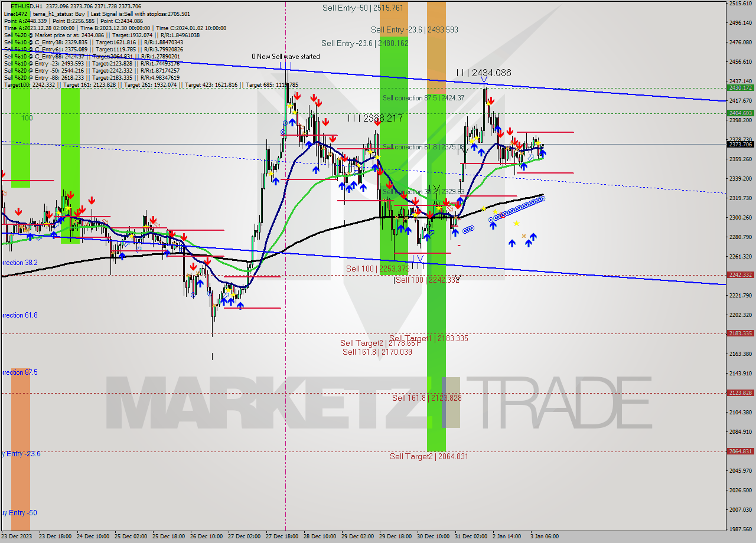Click the 'Sell Entry -23.6 | 2493.593' label

point(415,30)
